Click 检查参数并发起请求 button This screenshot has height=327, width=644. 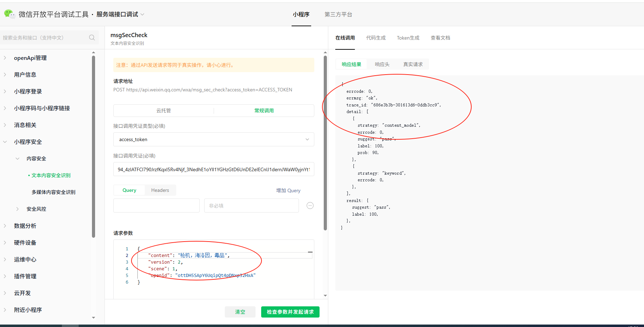tap(290, 312)
